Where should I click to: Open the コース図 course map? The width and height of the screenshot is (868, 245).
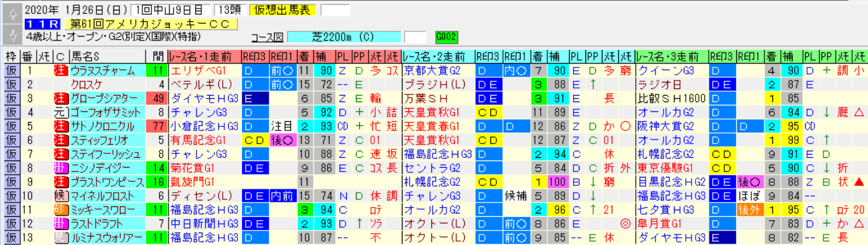coord(267,36)
